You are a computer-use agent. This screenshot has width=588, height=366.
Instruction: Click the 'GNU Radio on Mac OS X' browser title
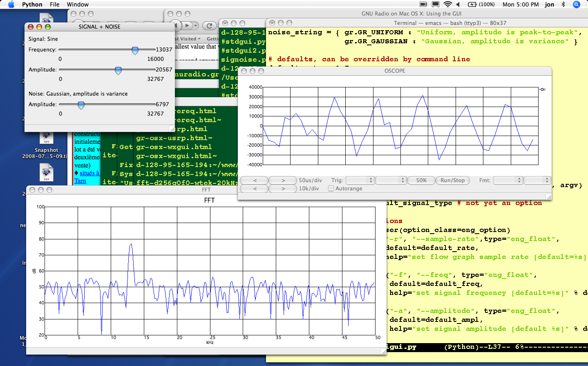(411, 13)
